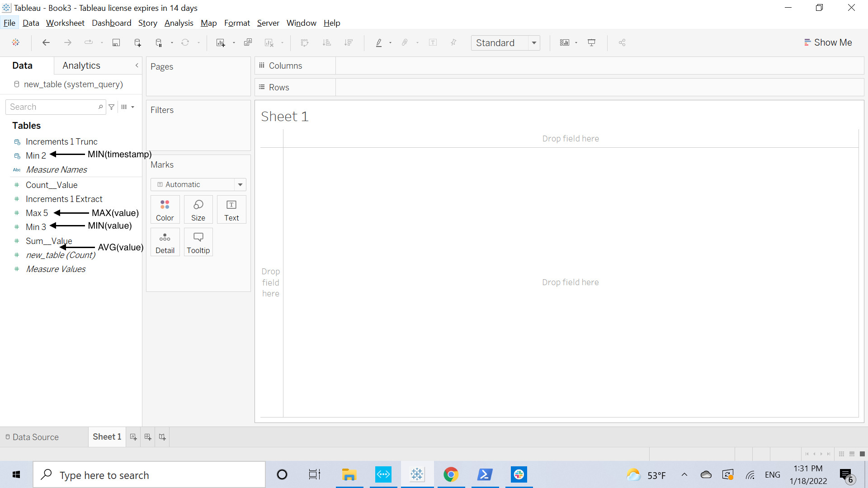Click the Show Mark Labels icon
Viewport: 868px width, 488px height.
click(x=433, y=42)
